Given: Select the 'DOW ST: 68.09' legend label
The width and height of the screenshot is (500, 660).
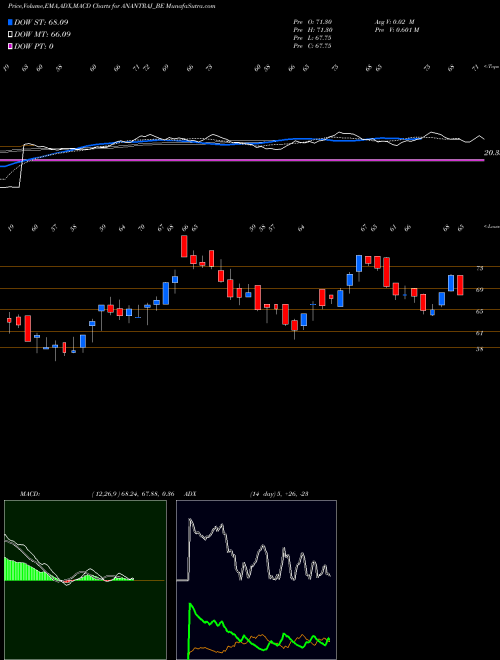Looking at the screenshot, I should 41,22.
